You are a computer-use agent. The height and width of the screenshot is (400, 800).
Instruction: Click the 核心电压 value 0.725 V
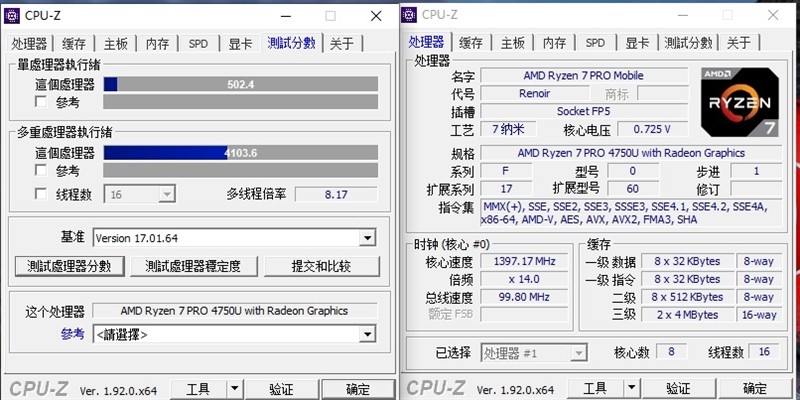[652, 129]
